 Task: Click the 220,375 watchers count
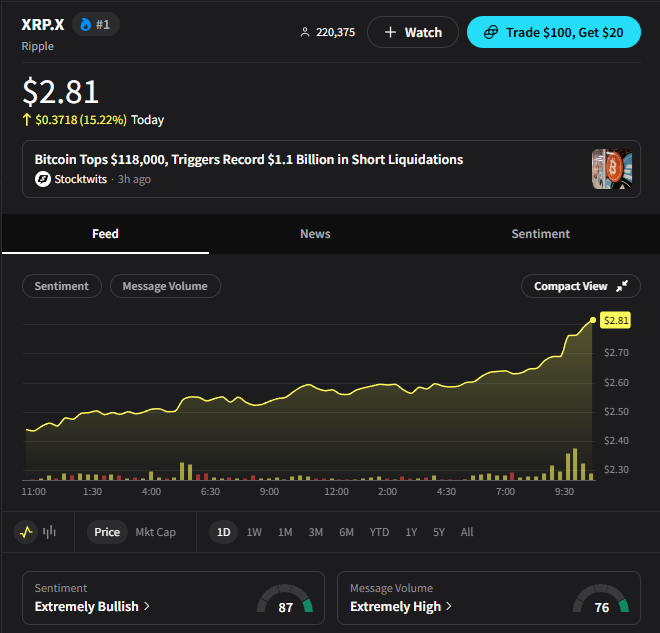[335, 32]
